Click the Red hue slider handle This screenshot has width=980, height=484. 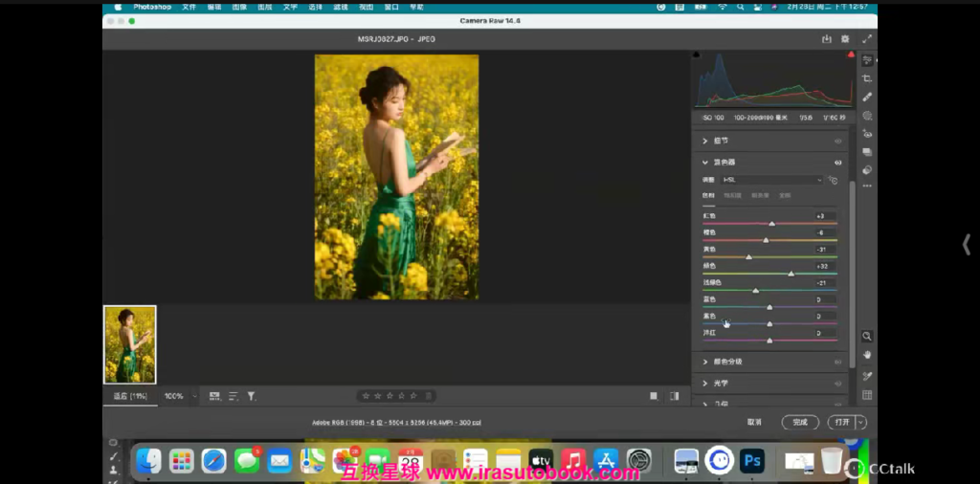[772, 224]
